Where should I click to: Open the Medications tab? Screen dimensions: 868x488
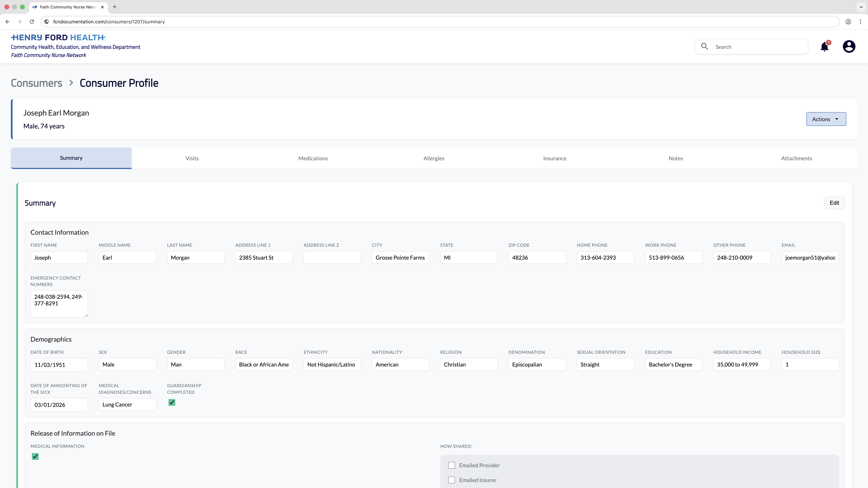click(x=313, y=158)
